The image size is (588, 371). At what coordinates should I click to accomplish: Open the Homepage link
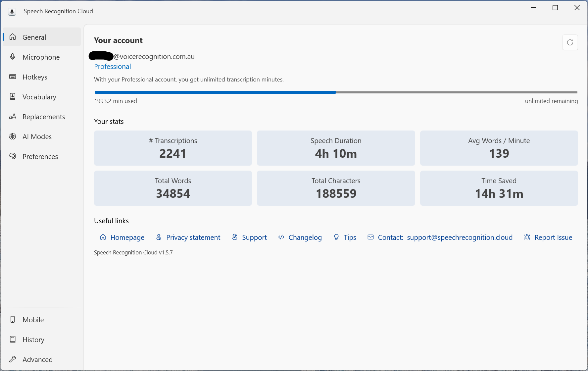click(127, 237)
